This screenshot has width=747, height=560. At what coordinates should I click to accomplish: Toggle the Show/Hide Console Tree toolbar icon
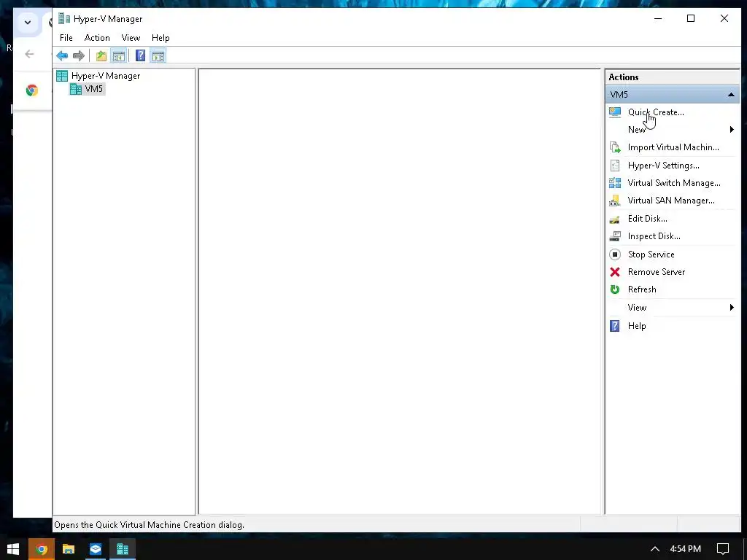[x=119, y=55]
